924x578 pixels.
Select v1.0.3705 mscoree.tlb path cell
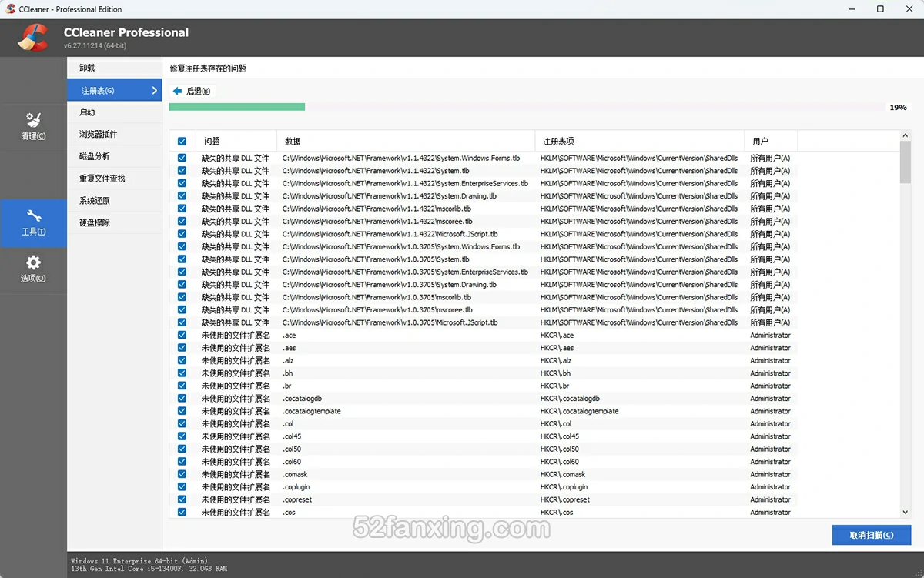377,309
